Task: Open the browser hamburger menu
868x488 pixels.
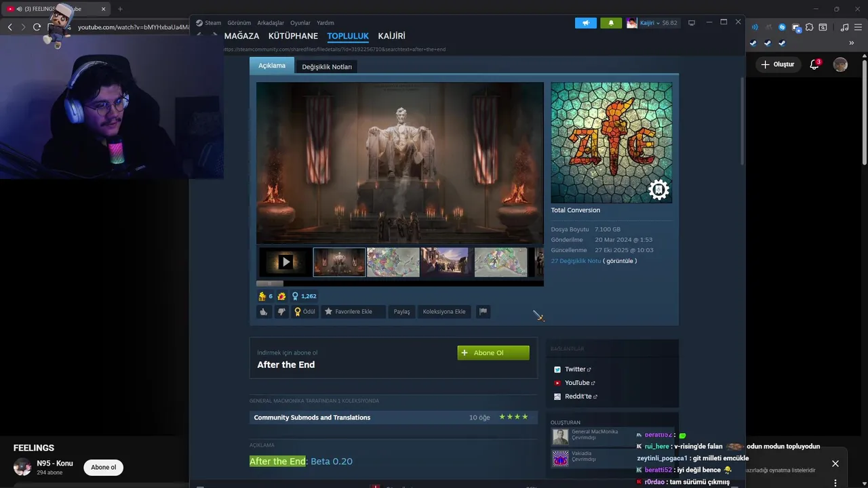Action: point(859,27)
